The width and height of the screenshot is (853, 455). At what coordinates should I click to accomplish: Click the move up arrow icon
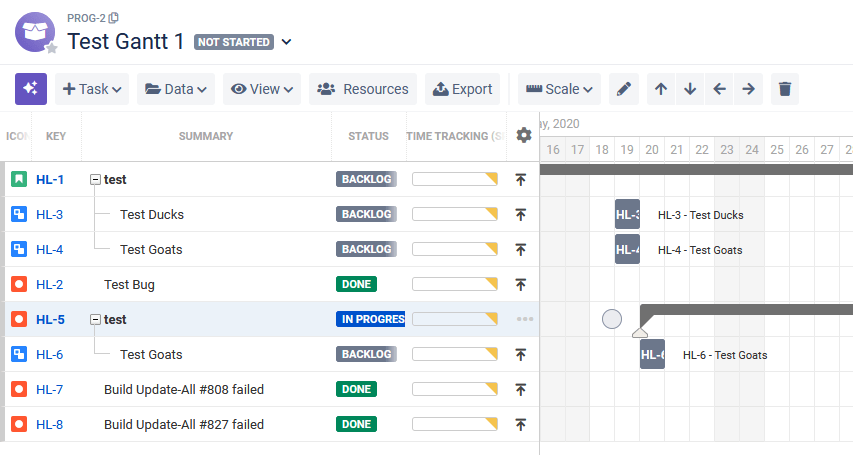point(660,89)
